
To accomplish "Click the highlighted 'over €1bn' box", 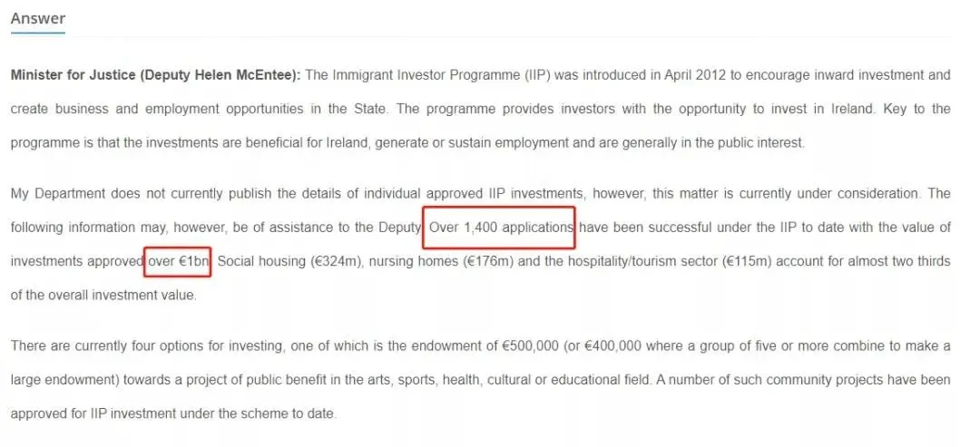I will click(x=178, y=261).
